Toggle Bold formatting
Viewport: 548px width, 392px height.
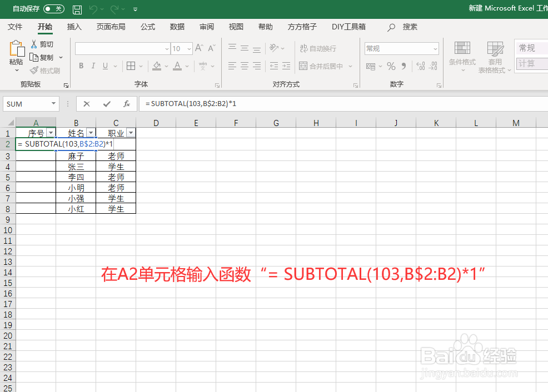coord(81,66)
